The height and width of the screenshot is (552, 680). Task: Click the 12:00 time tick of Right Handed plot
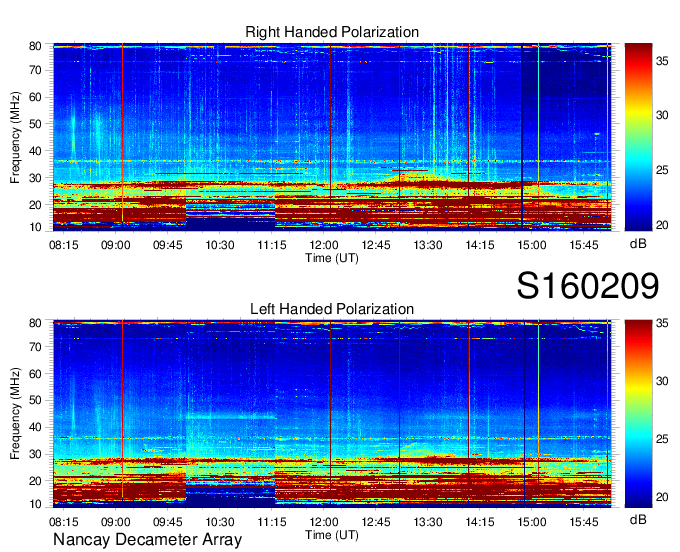(324, 245)
